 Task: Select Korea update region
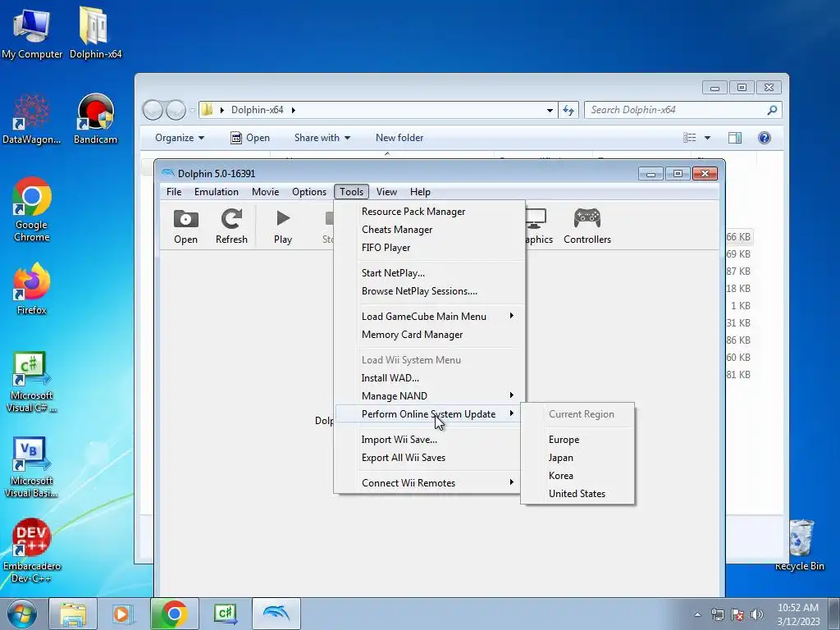[x=577, y=476]
